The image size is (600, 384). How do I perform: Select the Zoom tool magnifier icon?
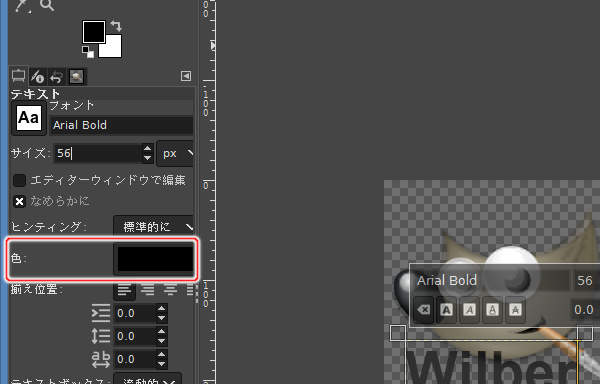47,5
